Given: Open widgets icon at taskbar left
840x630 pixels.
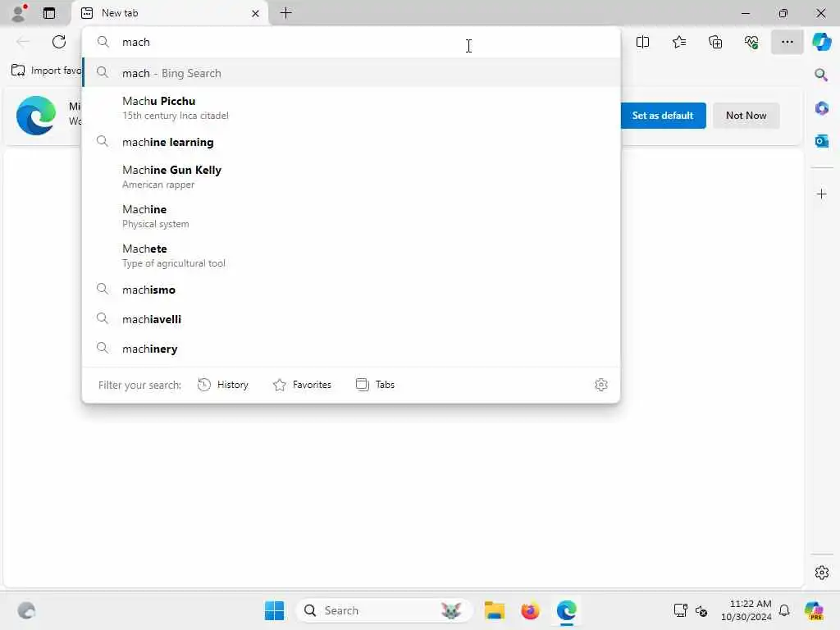Looking at the screenshot, I should click(26, 610).
